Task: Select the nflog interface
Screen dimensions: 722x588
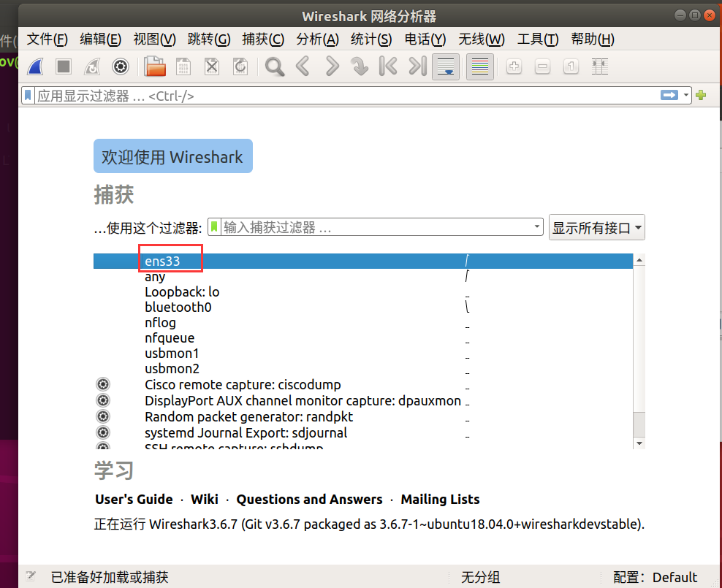Action: click(x=363, y=323)
